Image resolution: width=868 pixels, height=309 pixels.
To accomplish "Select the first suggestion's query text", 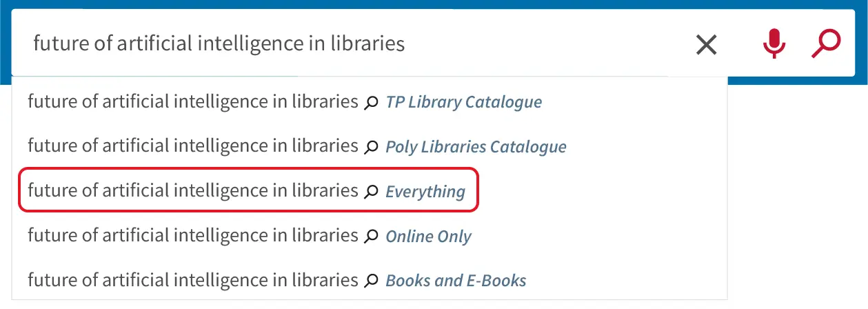I will tap(193, 101).
